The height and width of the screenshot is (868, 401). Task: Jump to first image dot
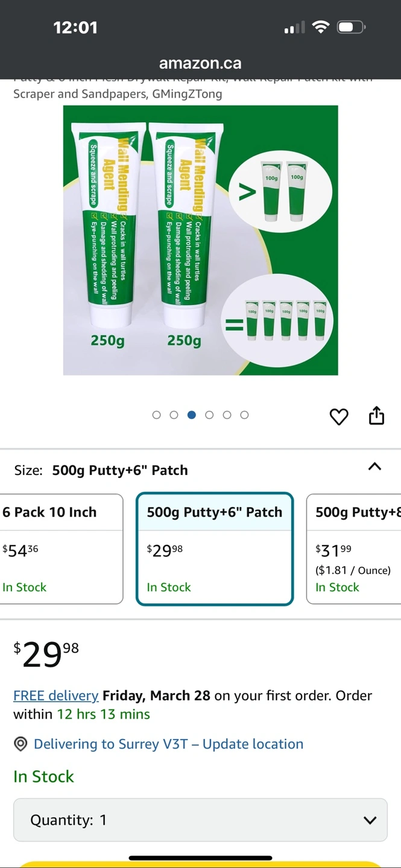[157, 415]
